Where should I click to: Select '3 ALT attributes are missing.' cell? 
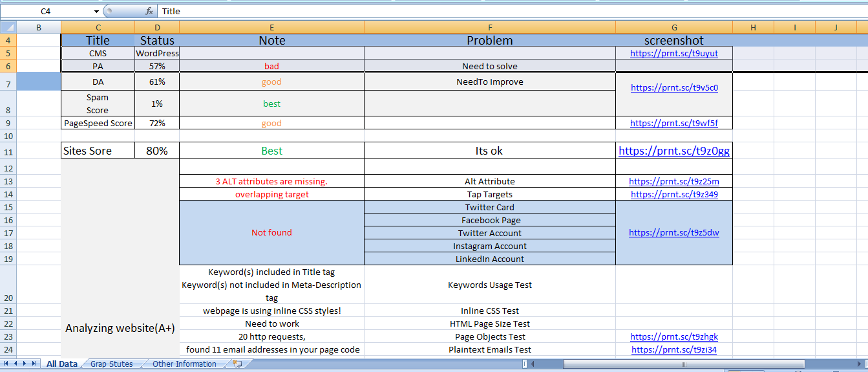click(x=271, y=181)
